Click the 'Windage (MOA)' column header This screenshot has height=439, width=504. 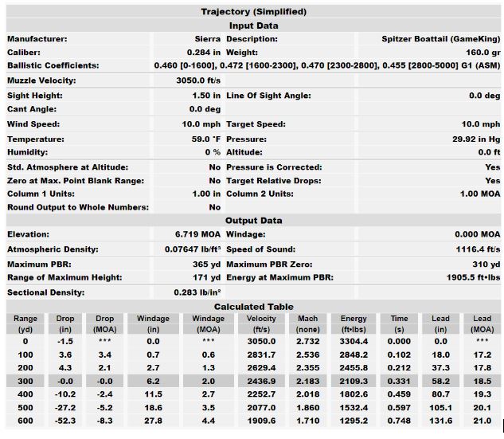pos(209,323)
